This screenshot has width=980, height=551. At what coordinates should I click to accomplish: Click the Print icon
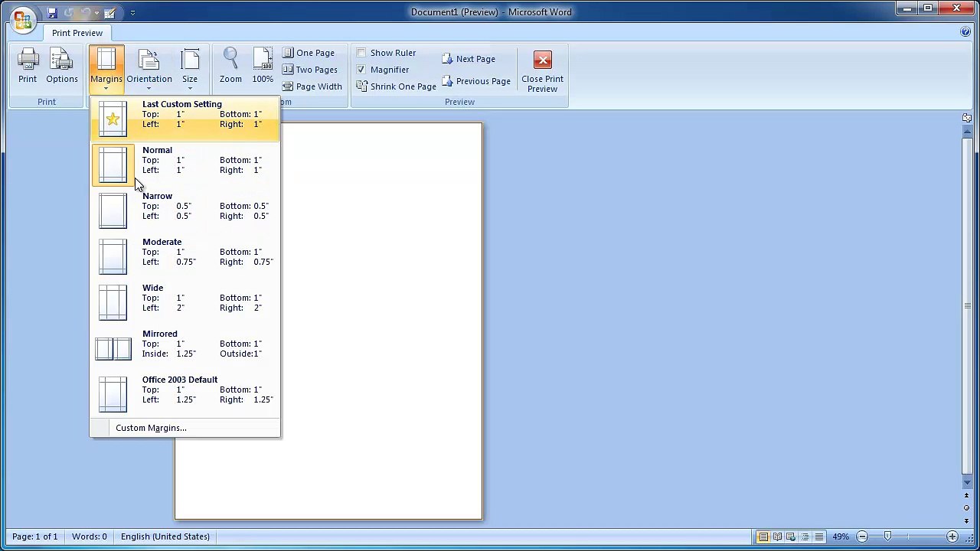[x=28, y=66]
